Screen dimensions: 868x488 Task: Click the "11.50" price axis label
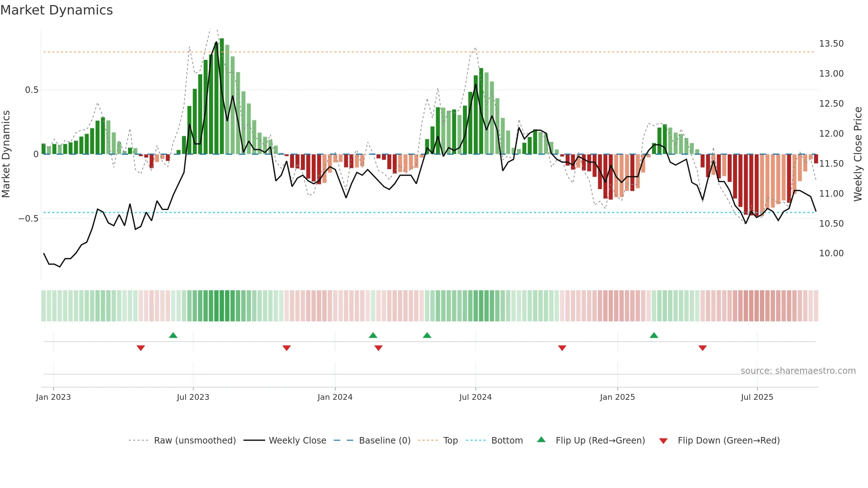831,164
